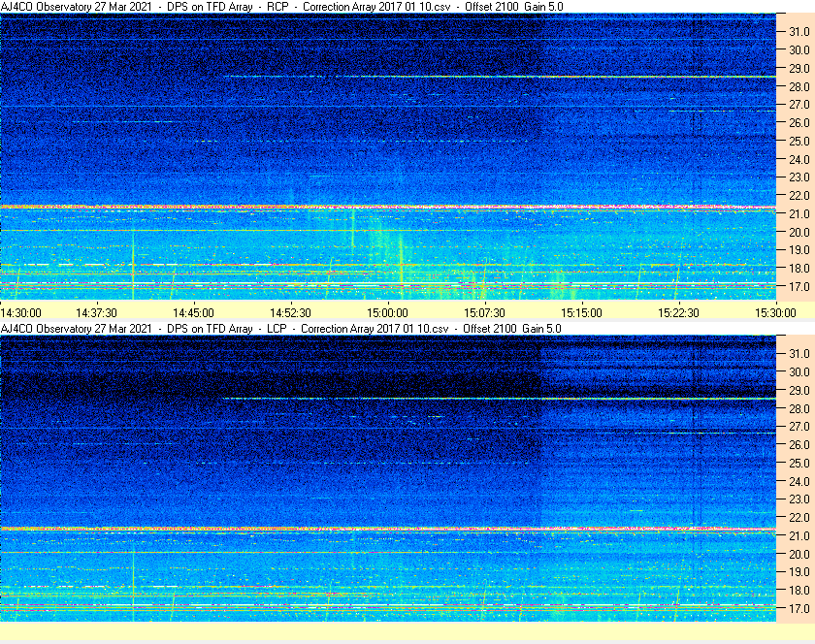Click the 27.0 frequency label in LCP panel

point(799,427)
